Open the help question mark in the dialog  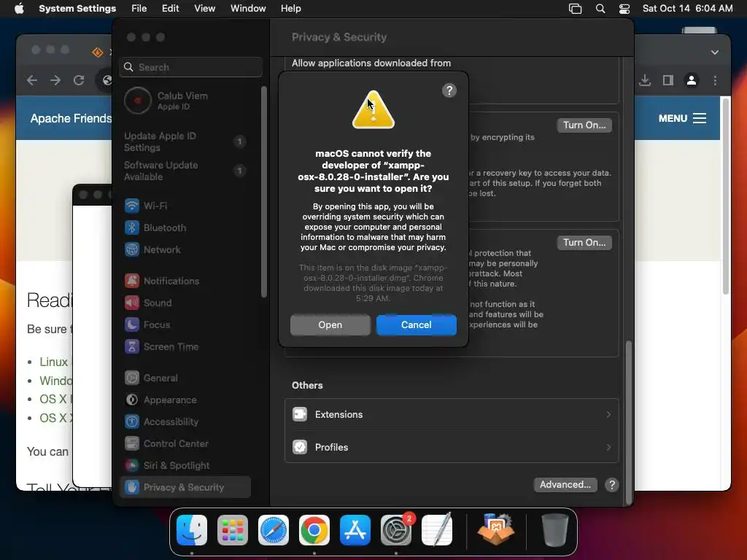(449, 90)
